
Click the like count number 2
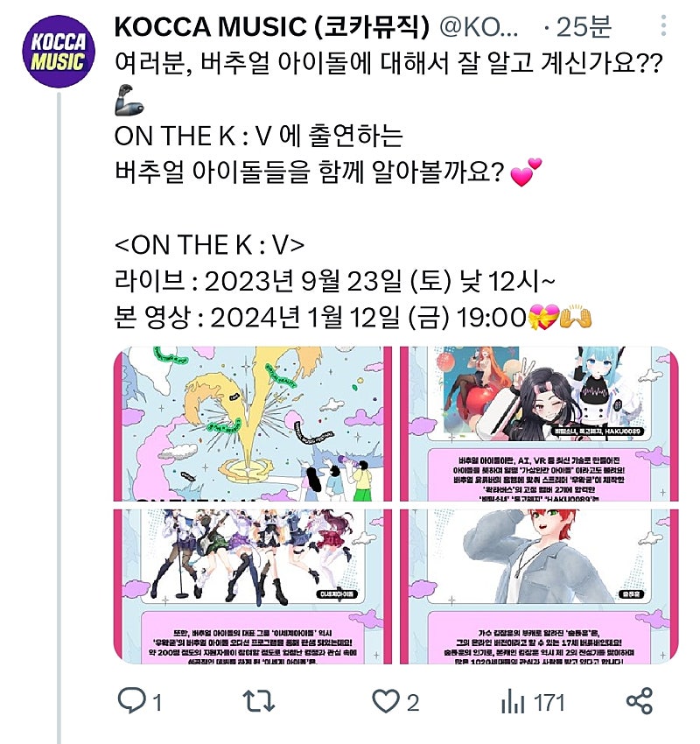point(413,703)
